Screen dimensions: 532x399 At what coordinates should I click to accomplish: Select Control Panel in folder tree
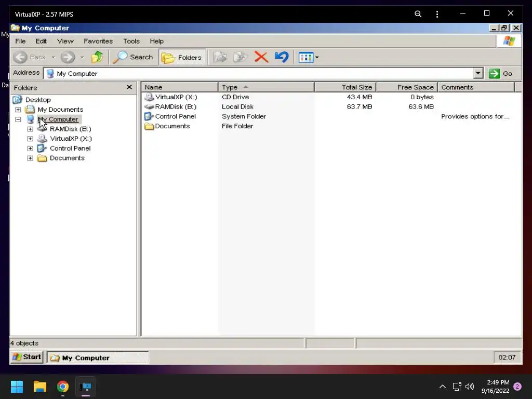pyautogui.click(x=70, y=148)
